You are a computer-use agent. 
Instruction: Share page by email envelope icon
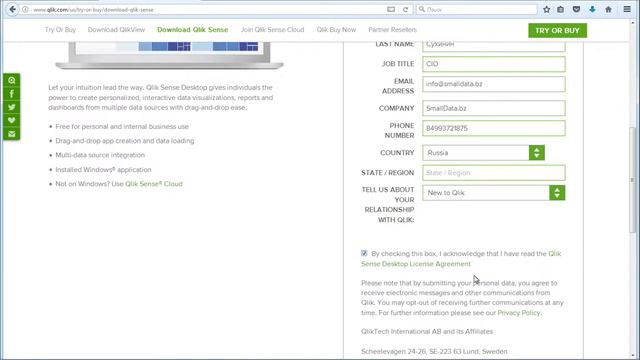pos(11,134)
